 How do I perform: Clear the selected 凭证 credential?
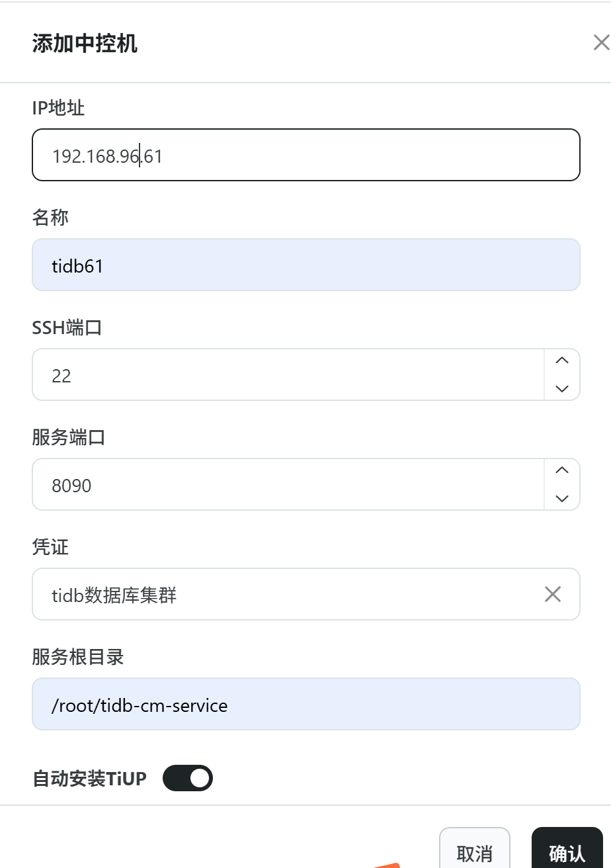[x=552, y=594]
